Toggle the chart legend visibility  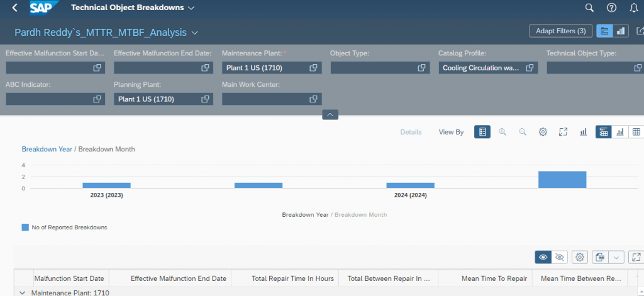(482, 132)
